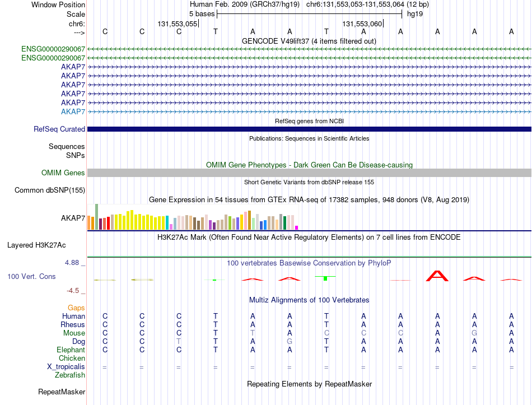Select the dark blue RefSeq Curated bar
This screenshot has height=405, width=532.
click(x=309, y=129)
